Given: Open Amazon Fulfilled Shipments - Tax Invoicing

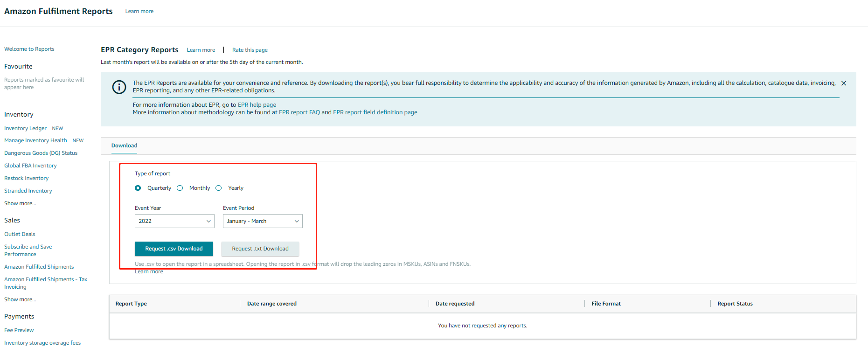Looking at the screenshot, I should pos(46,283).
